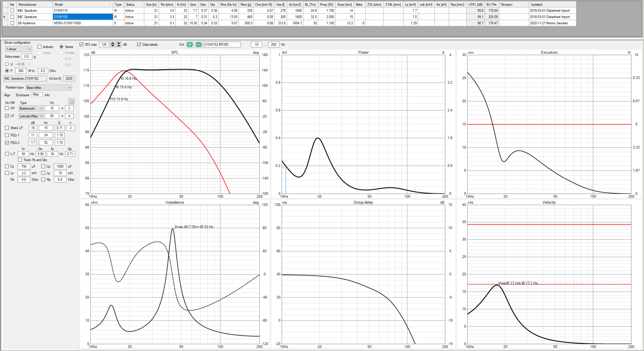Image resolution: width=644 pixels, height=351 pixels.
Task: Click the overlay name field 21SW152 BR350
Action: coord(222,45)
